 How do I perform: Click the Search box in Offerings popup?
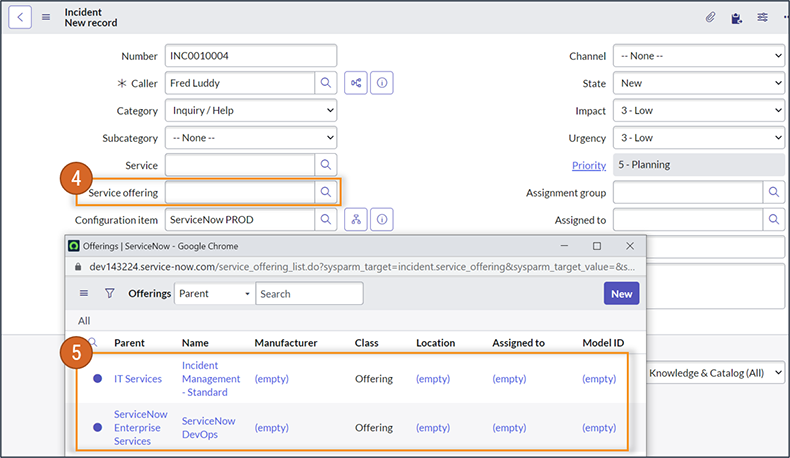(309, 294)
